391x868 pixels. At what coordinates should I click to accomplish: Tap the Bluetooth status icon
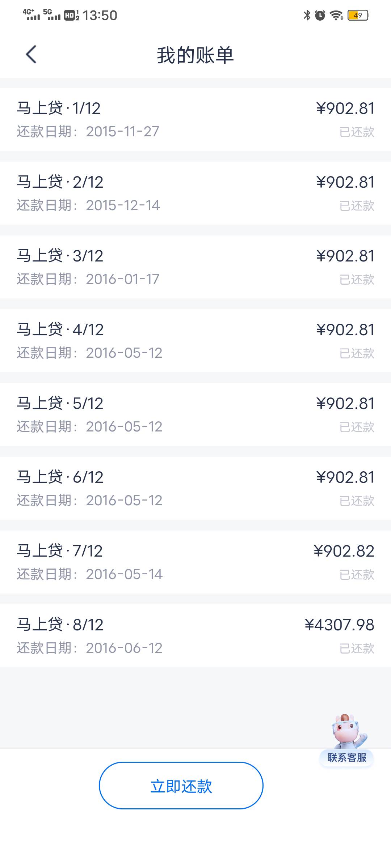click(307, 15)
